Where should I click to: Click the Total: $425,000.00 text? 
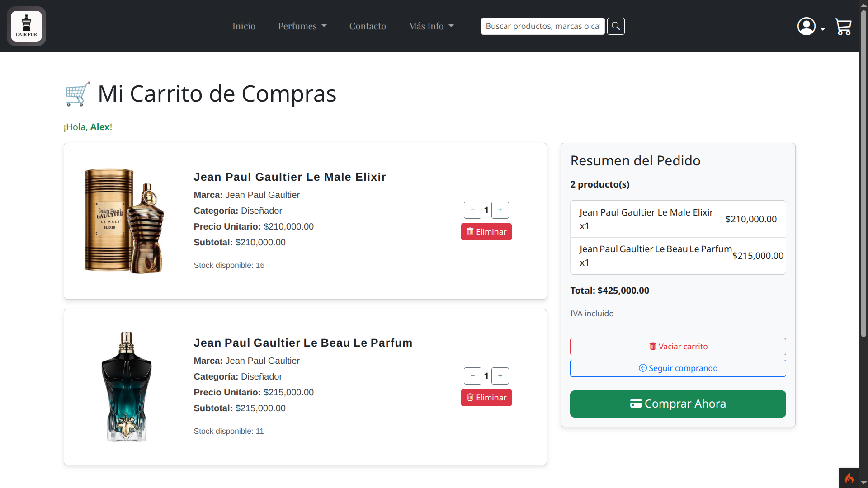[x=609, y=291]
